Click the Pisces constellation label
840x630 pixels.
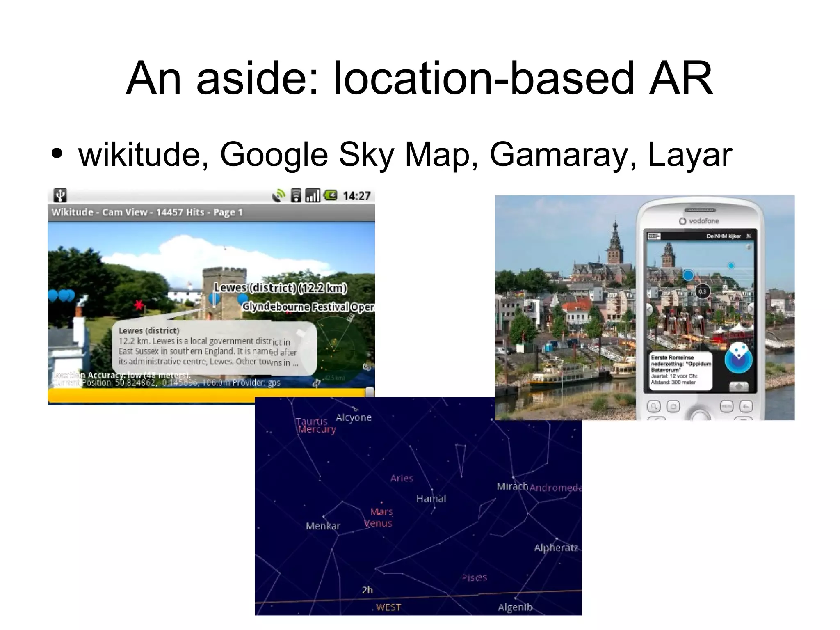click(474, 578)
